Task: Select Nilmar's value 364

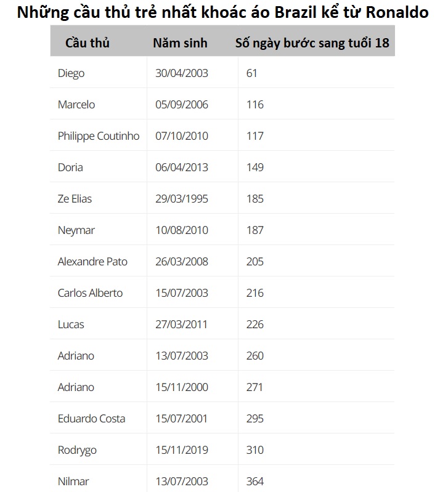Action: point(255,481)
